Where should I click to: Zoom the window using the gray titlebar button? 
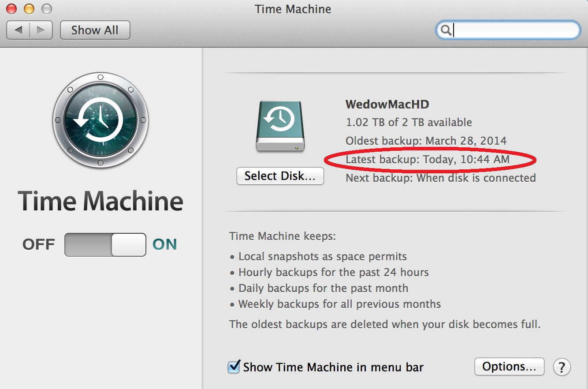tap(46, 8)
